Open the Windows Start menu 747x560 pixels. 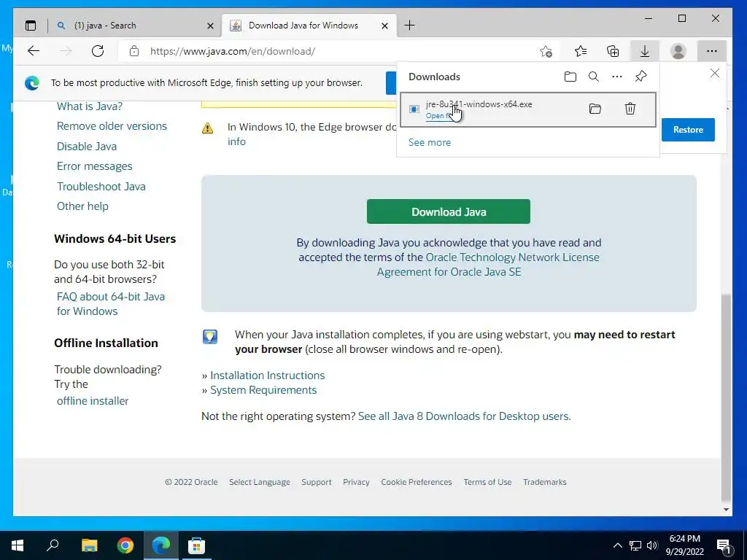tap(18, 545)
